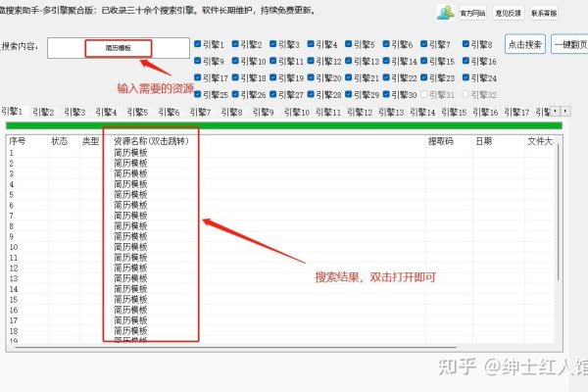Uncheck the 引擎8 checkbox

pyautogui.click(x=465, y=44)
